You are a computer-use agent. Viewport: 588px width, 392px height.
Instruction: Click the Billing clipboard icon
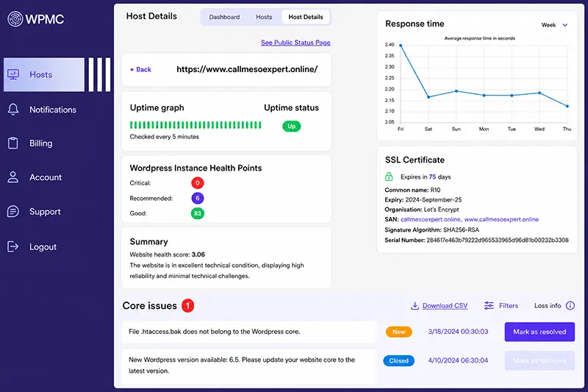coord(13,143)
